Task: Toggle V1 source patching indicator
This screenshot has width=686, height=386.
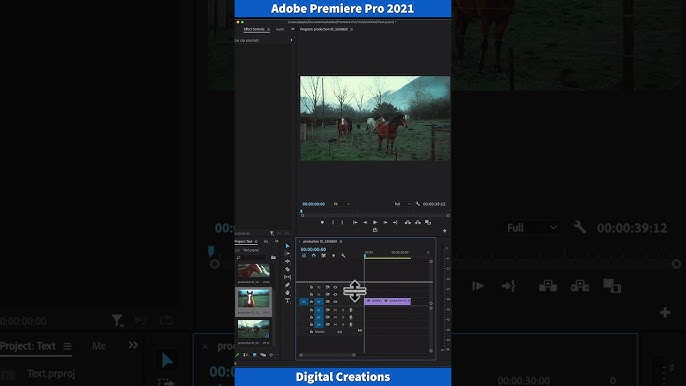Action: pos(304,302)
